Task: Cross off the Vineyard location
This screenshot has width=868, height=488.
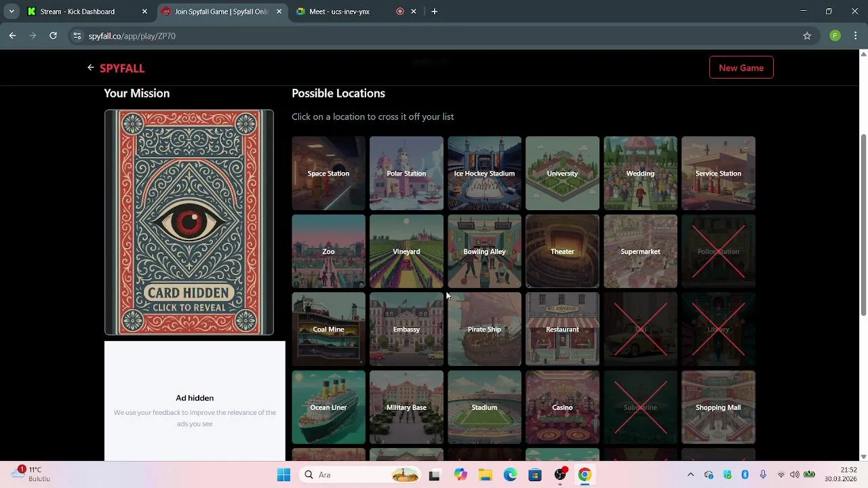Action: click(x=406, y=251)
